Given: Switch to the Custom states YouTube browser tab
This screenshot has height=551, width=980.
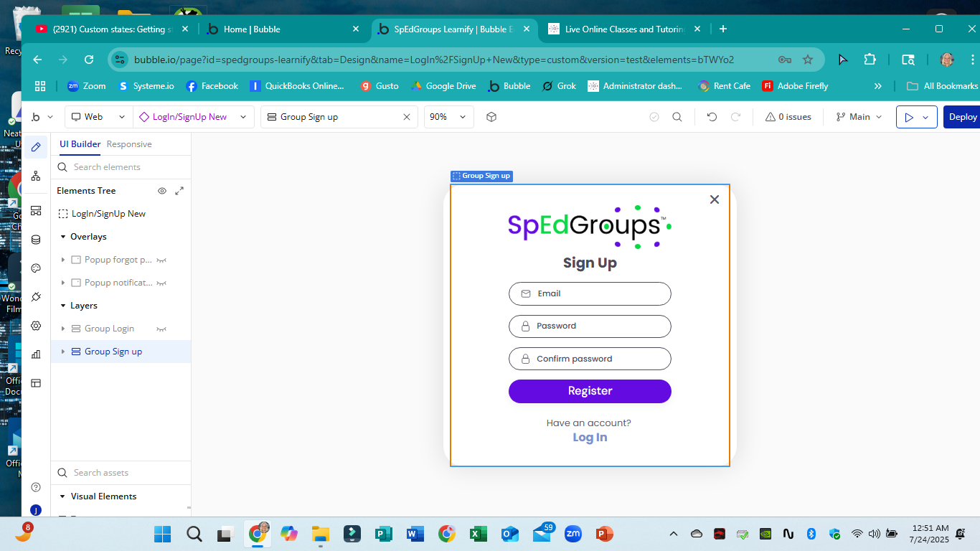Looking at the screenshot, I should 113,29.
